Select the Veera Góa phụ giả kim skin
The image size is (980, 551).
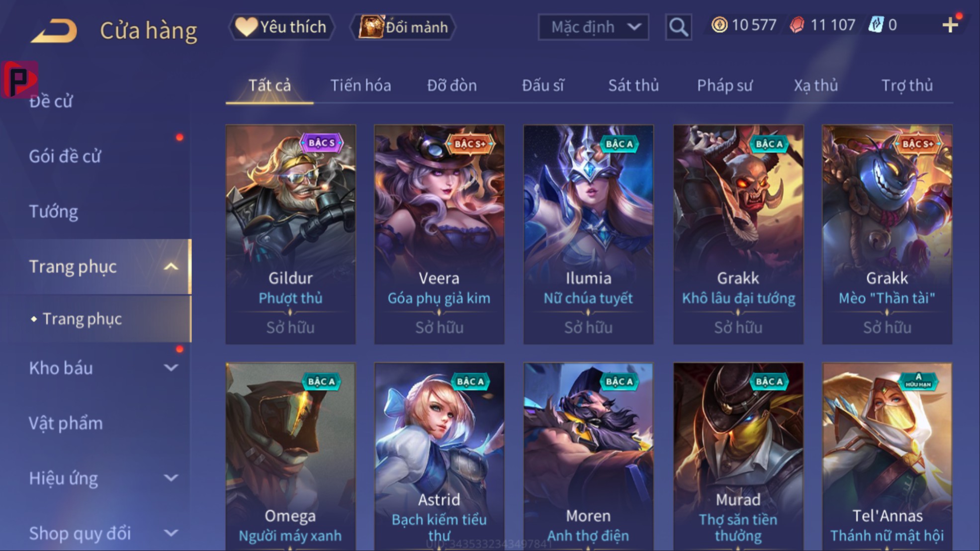tap(439, 234)
